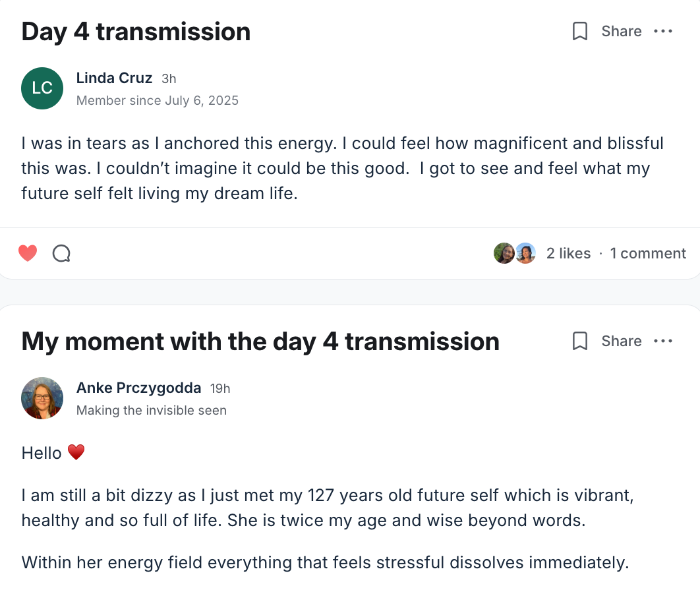Bookmark the Day 4 transmission post
700x592 pixels.
(x=580, y=32)
